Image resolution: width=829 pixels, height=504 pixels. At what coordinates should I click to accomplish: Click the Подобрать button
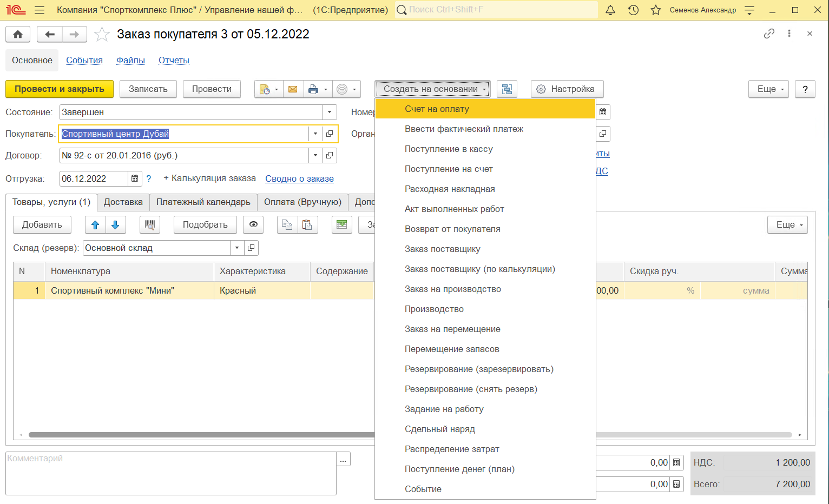tap(205, 225)
